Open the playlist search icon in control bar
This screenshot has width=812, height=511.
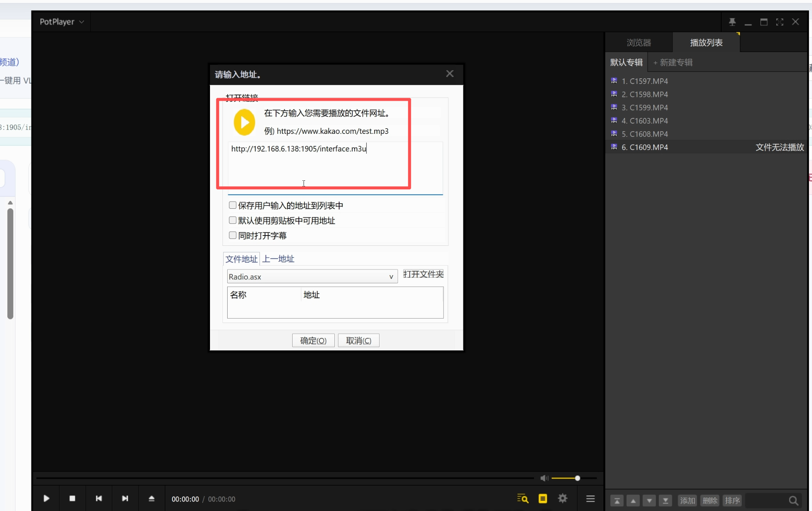pos(522,499)
